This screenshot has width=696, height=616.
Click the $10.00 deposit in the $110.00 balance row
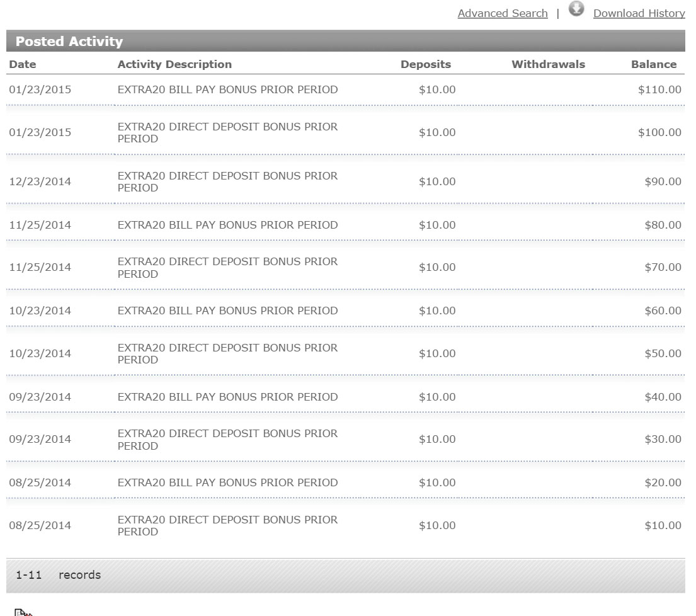pos(437,89)
